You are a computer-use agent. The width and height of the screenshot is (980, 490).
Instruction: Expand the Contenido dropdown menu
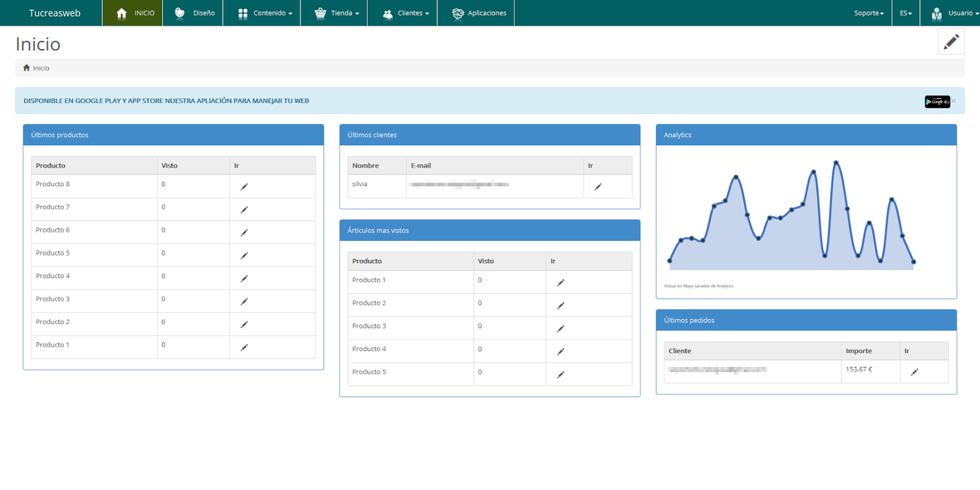click(x=265, y=13)
